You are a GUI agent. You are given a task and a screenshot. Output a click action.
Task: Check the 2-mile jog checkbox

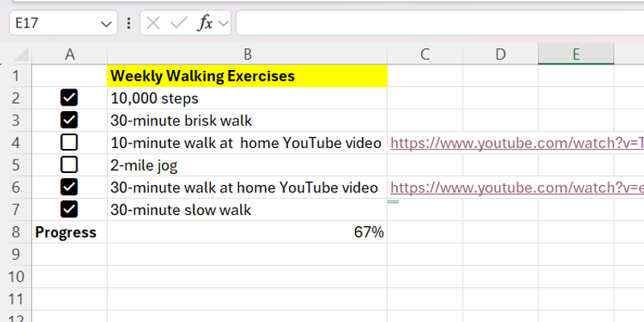point(69,165)
